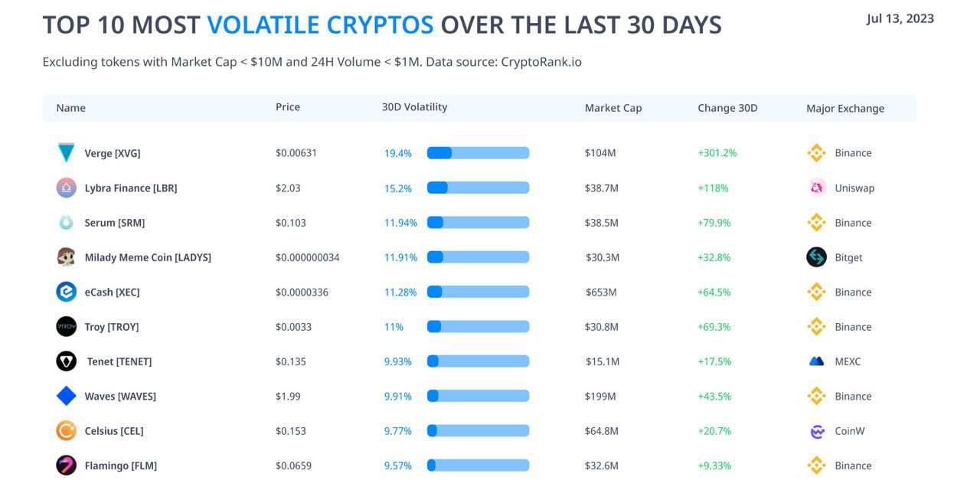Click the Verge [XVG] coin icon
The image size is (980, 490).
67,152
